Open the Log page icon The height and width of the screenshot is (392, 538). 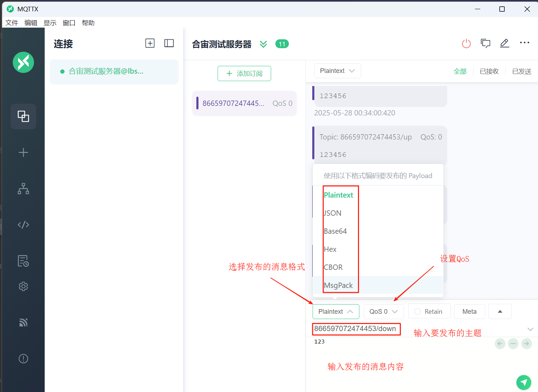point(23,261)
